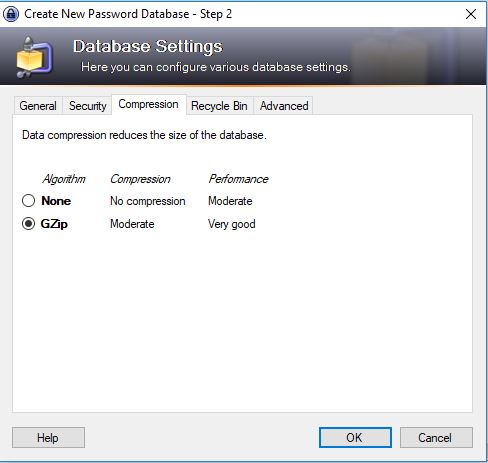Click the KeePass lock icon in title bar
Viewport: 488px width, 463px height.
[x=11, y=14]
